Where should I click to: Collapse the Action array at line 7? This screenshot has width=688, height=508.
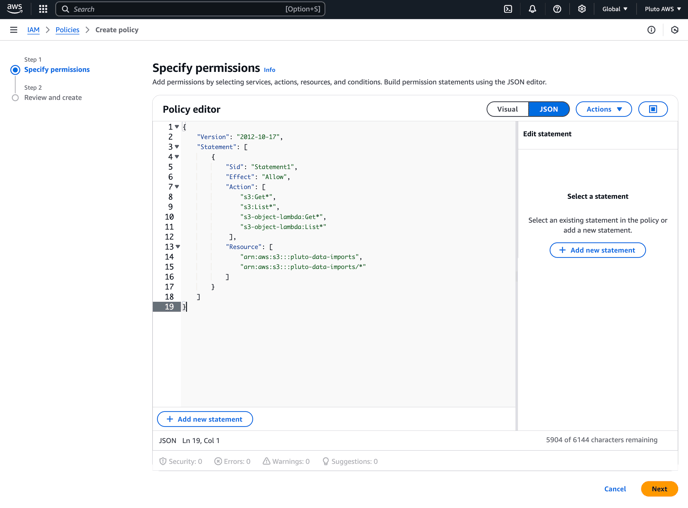pyautogui.click(x=177, y=186)
